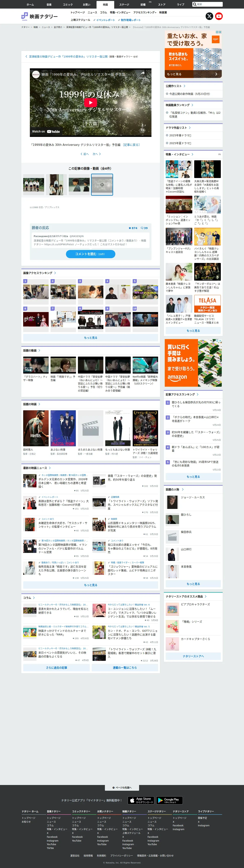Switch to the ライブ tab
Viewport: 244px width, 868px height.
(181, 5)
